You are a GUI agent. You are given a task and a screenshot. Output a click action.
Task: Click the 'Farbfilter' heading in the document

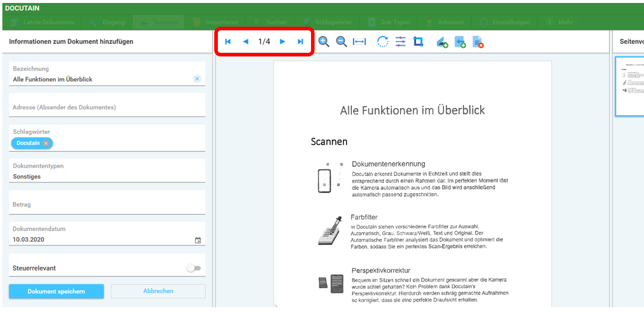point(364,217)
